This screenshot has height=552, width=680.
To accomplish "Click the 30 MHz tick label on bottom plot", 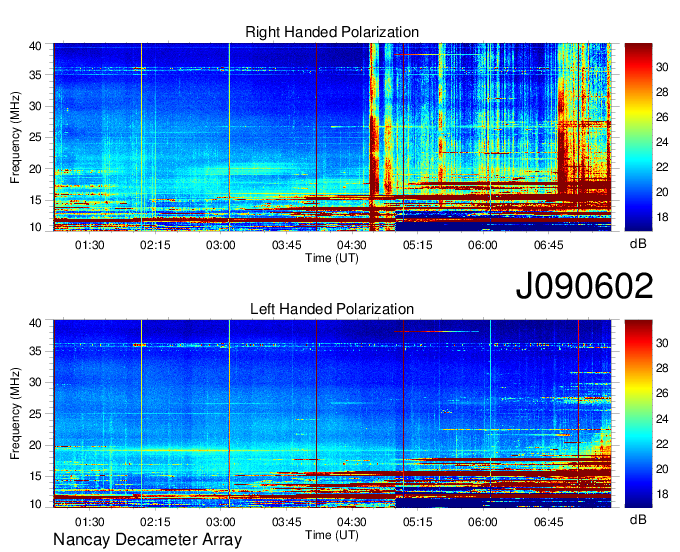I will point(35,382).
